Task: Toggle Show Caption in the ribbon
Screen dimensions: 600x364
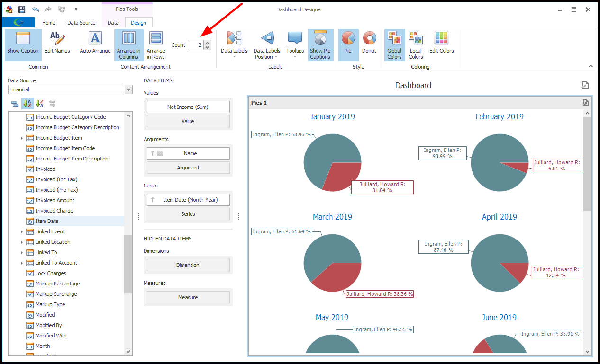Action: [23, 45]
